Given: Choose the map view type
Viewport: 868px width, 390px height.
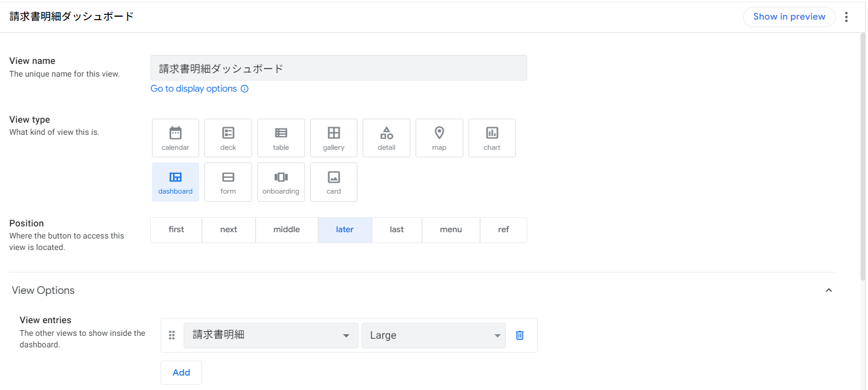Looking at the screenshot, I should click(x=439, y=138).
